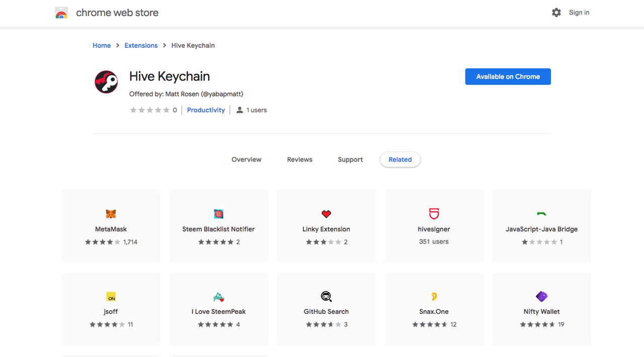The image size is (644, 357).
Task: Click the Steem Blacklist Notifier icon
Action: [218, 214]
